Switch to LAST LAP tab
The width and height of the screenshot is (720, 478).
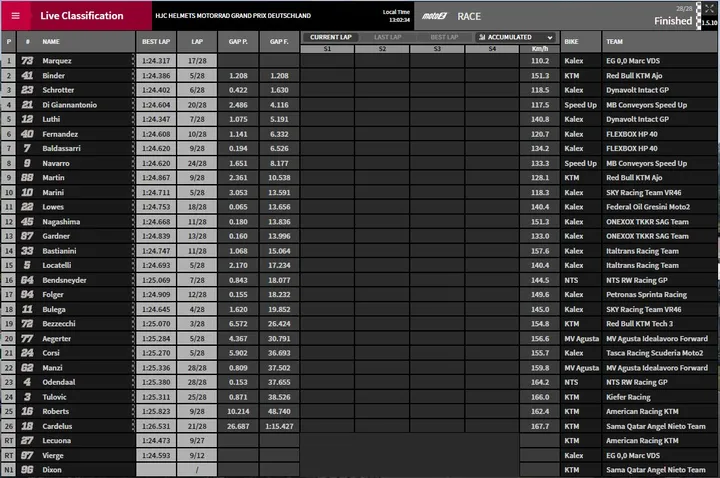click(x=388, y=37)
